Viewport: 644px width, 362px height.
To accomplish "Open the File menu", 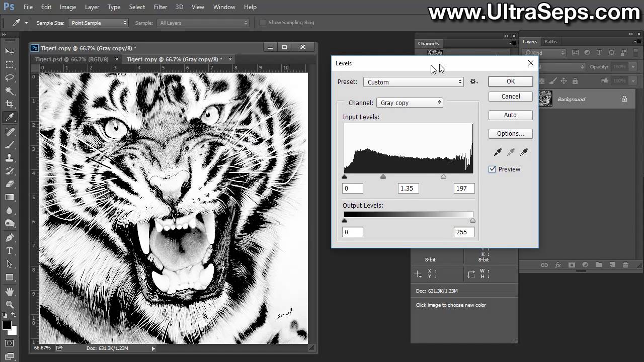I will pos(28,7).
